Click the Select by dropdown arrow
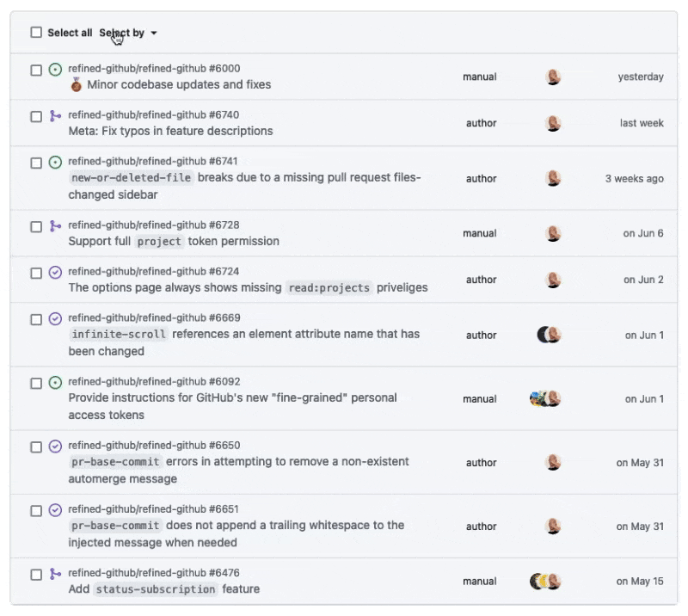Image resolution: width=688 pixels, height=616 pixels. (x=154, y=33)
